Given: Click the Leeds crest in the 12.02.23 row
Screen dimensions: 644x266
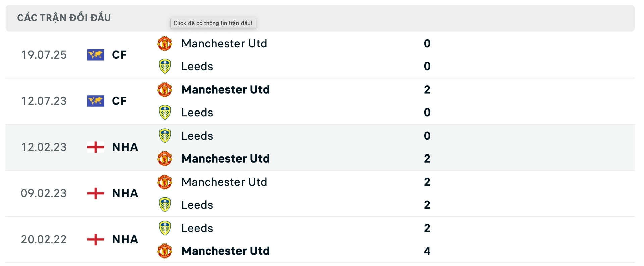Looking at the screenshot, I should click(x=165, y=136).
